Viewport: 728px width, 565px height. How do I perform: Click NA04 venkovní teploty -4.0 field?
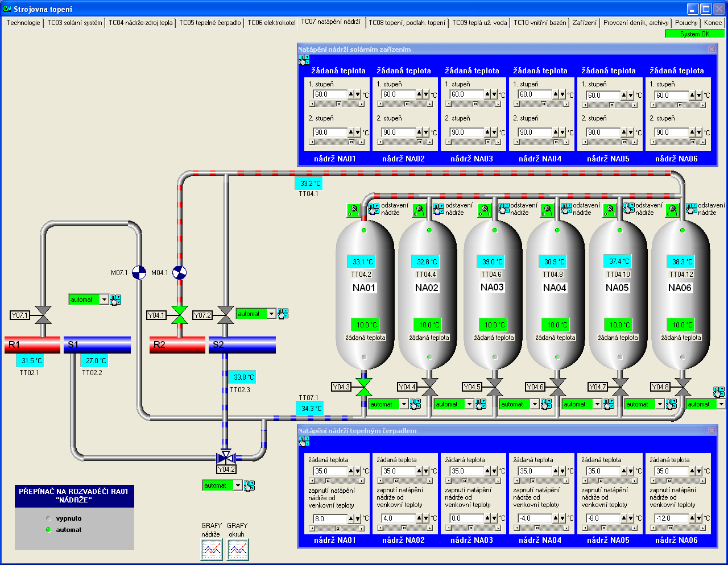click(535, 518)
